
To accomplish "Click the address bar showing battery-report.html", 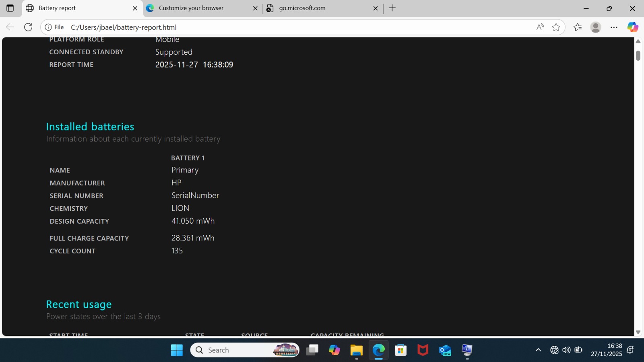I will pos(282,27).
